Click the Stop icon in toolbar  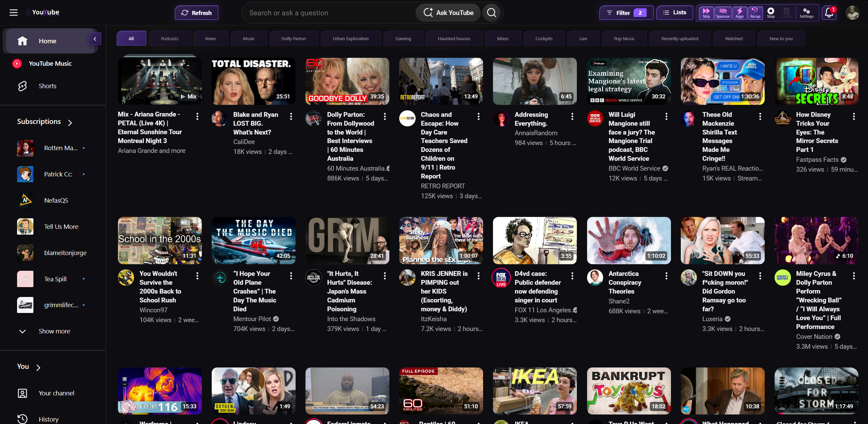click(770, 13)
